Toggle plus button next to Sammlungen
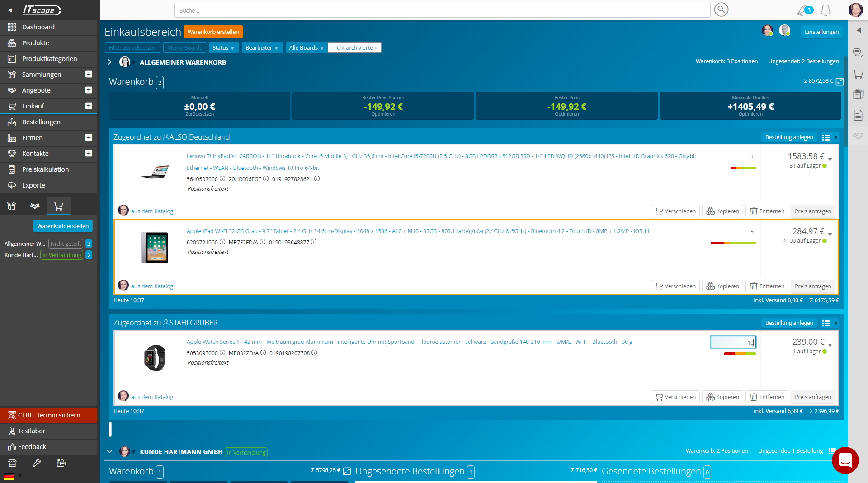 tap(89, 74)
